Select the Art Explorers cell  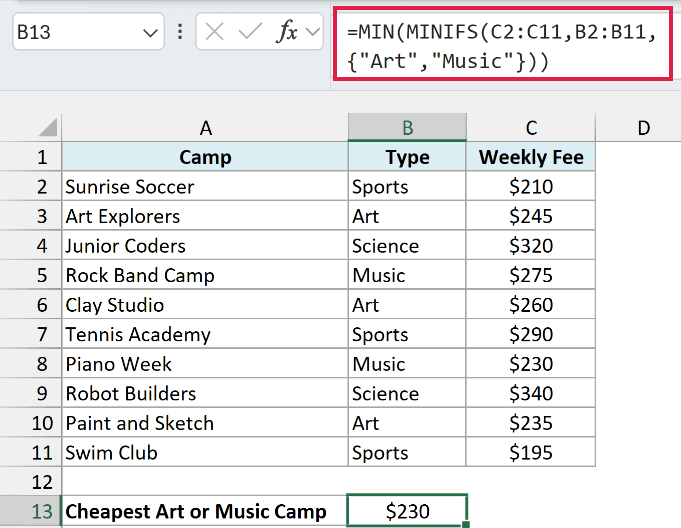point(205,216)
